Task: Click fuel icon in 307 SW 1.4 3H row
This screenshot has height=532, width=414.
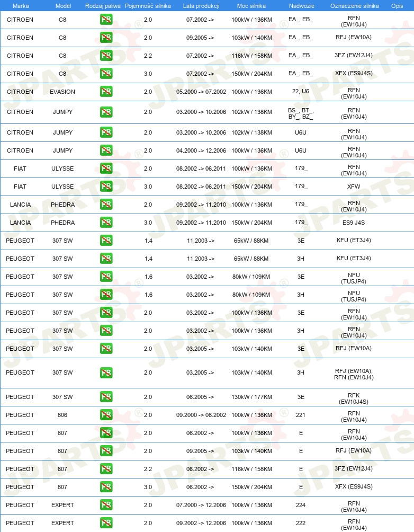Action: (x=106, y=258)
